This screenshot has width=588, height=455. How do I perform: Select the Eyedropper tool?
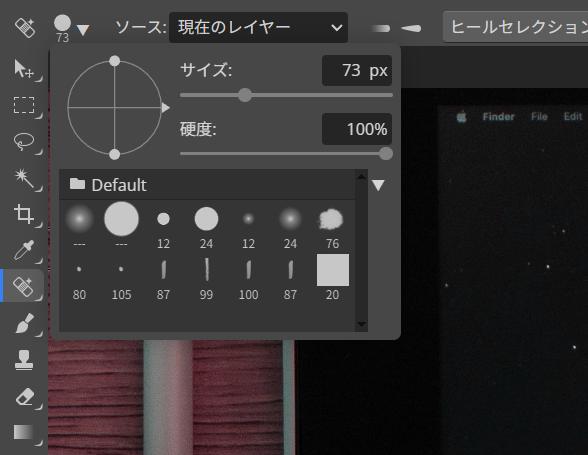pos(24,250)
